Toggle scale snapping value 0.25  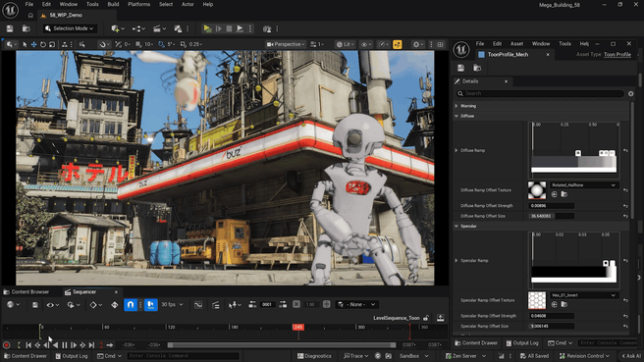click(191, 44)
